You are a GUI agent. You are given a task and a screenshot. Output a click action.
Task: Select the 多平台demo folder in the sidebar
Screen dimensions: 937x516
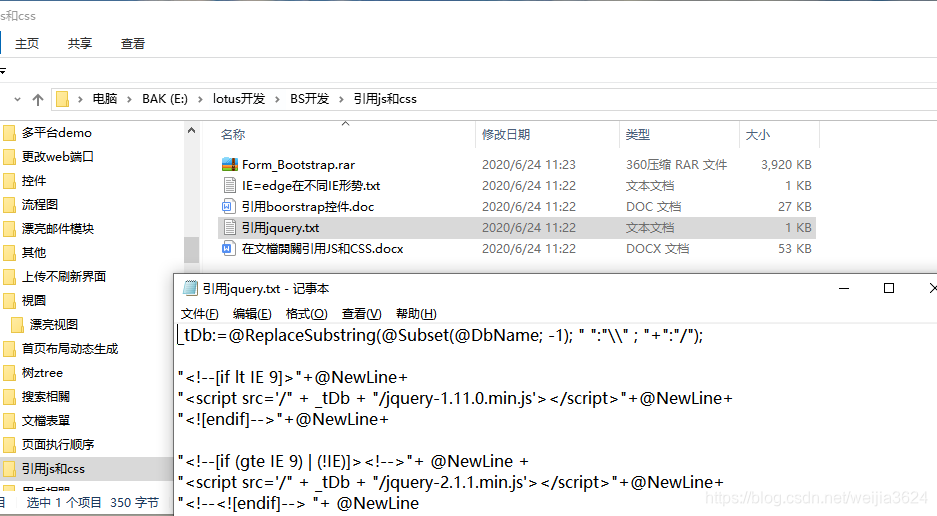57,133
